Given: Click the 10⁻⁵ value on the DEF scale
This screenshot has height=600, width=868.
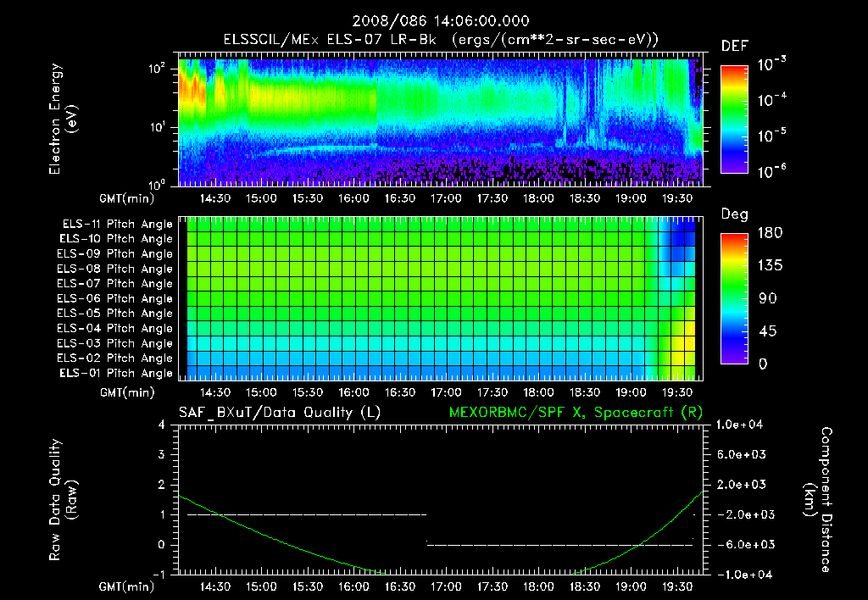Looking at the screenshot, I should pos(771,135).
